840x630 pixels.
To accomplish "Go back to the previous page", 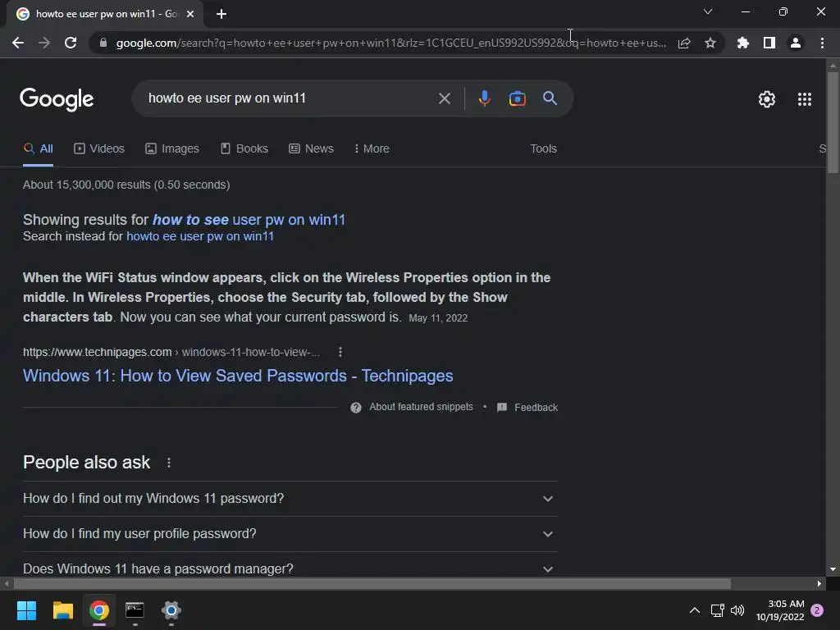I will 18,43.
